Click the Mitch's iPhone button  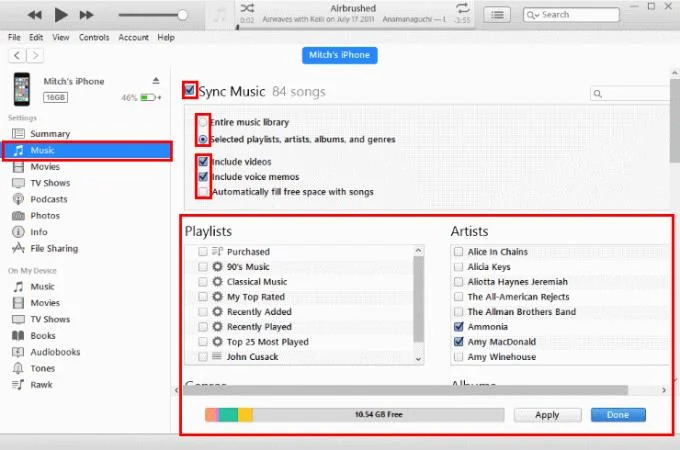coord(340,55)
